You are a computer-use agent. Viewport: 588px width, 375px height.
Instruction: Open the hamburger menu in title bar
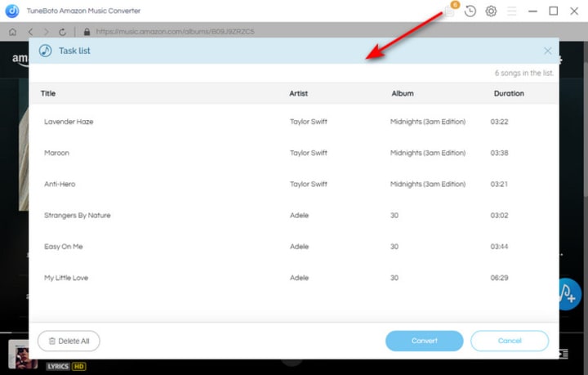pyautogui.click(x=511, y=11)
